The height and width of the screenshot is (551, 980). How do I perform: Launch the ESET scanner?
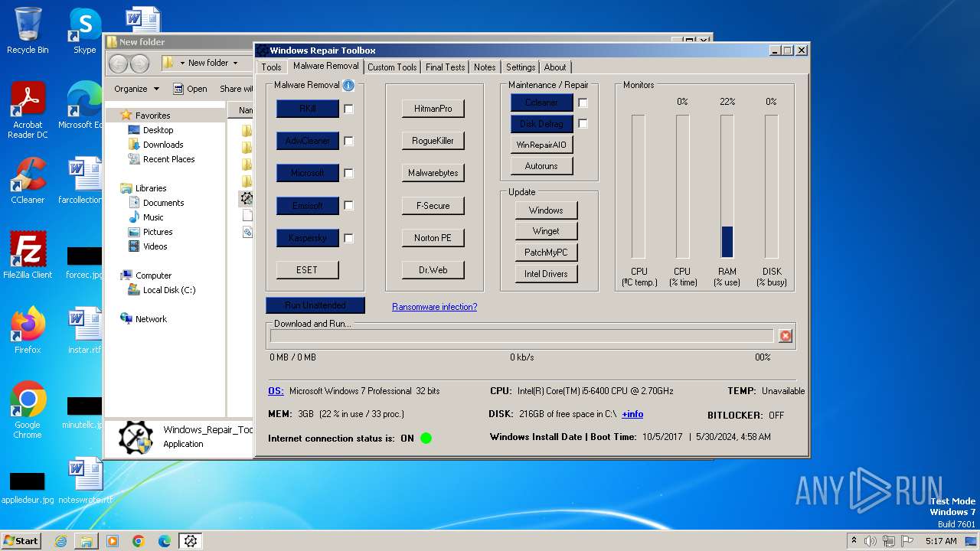[308, 270]
